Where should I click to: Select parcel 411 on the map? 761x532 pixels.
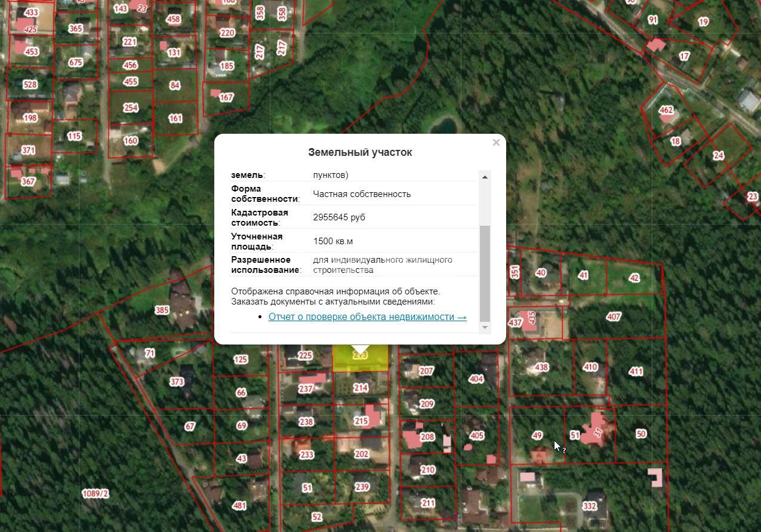click(636, 371)
